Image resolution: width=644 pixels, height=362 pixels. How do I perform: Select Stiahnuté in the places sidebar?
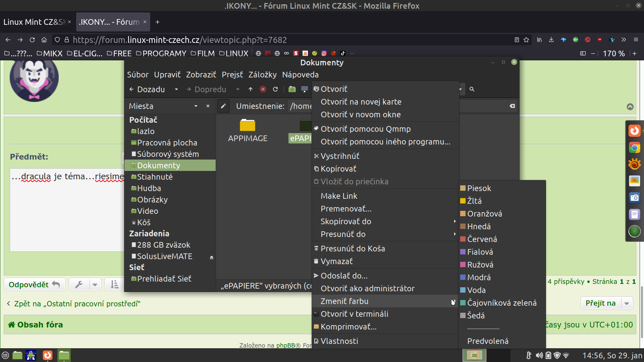coord(155,177)
